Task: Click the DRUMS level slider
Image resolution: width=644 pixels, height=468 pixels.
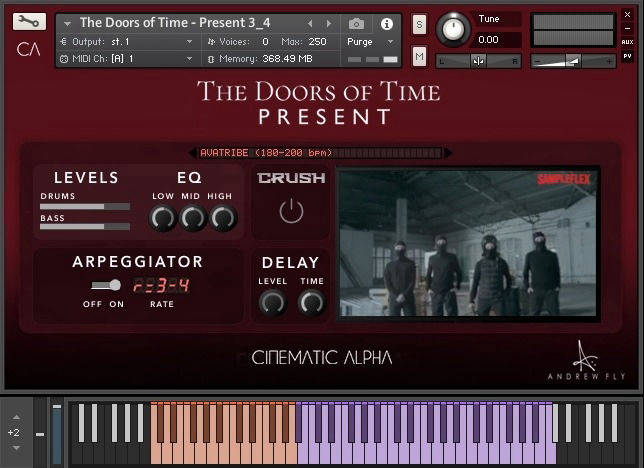Action: (x=85, y=206)
